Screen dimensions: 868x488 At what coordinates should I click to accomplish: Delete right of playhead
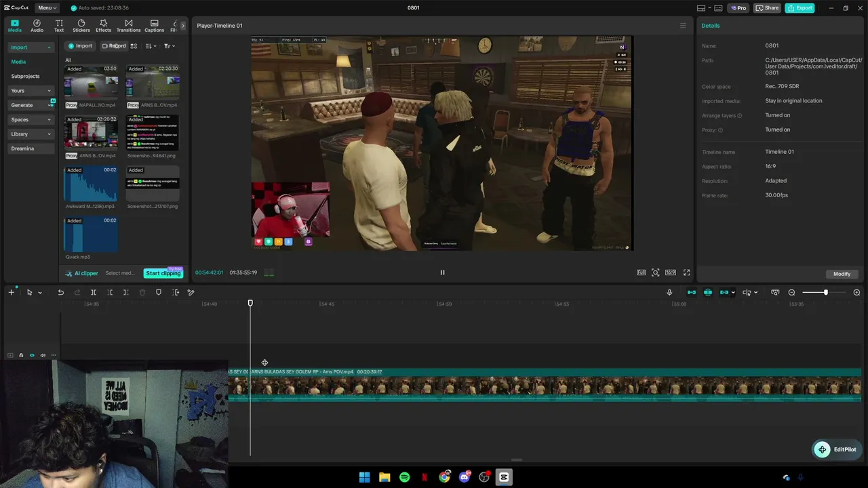tap(125, 292)
